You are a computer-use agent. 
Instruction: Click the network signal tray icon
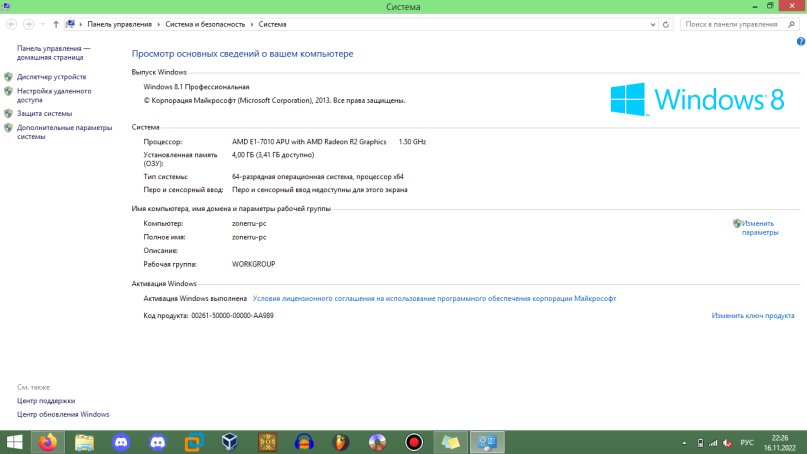click(x=713, y=443)
